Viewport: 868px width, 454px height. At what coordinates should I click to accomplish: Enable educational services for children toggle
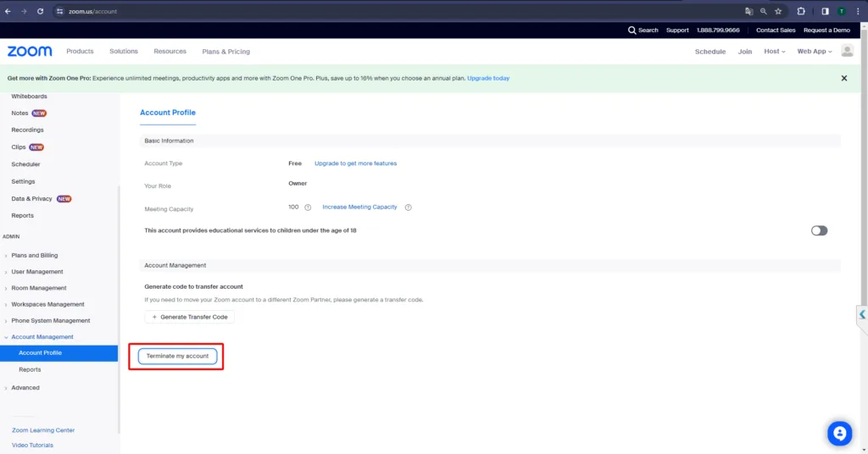coord(819,230)
